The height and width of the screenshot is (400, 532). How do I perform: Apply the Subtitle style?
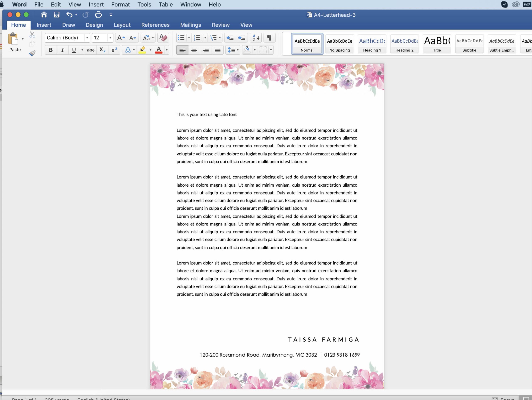point(469,44)
